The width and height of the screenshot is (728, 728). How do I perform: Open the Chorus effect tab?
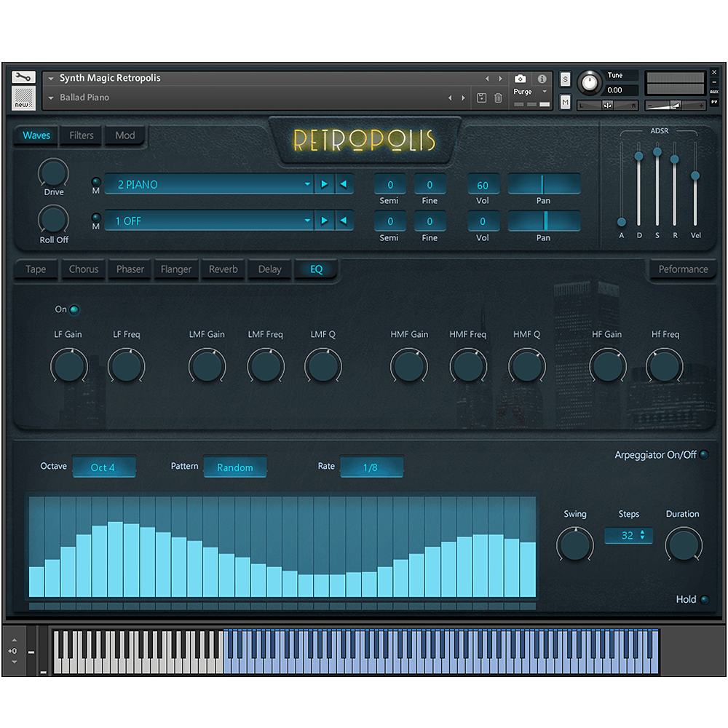click(84, 269)
